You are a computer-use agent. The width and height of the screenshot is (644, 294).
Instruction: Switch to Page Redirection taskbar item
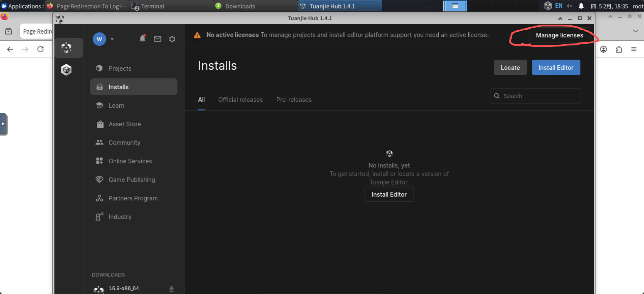[87, 6]
